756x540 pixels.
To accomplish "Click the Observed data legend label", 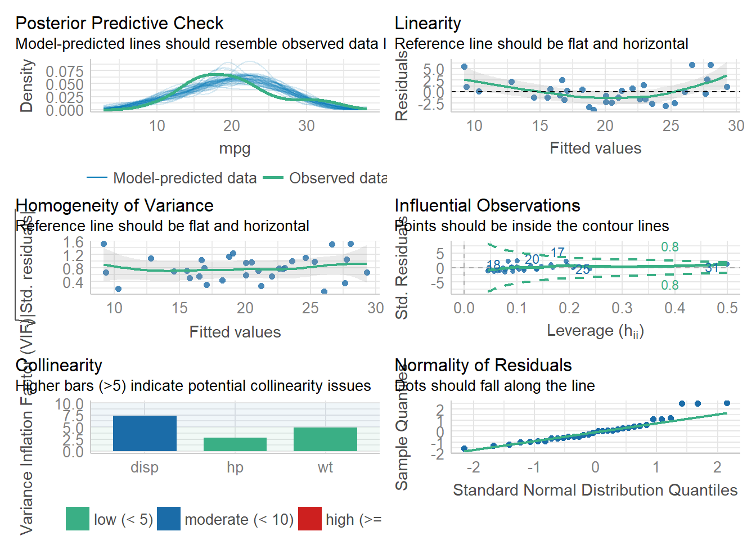I will (337, 178).
